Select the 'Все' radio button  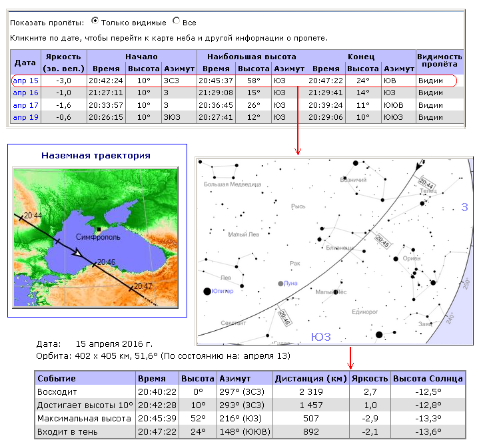(176, 21)
